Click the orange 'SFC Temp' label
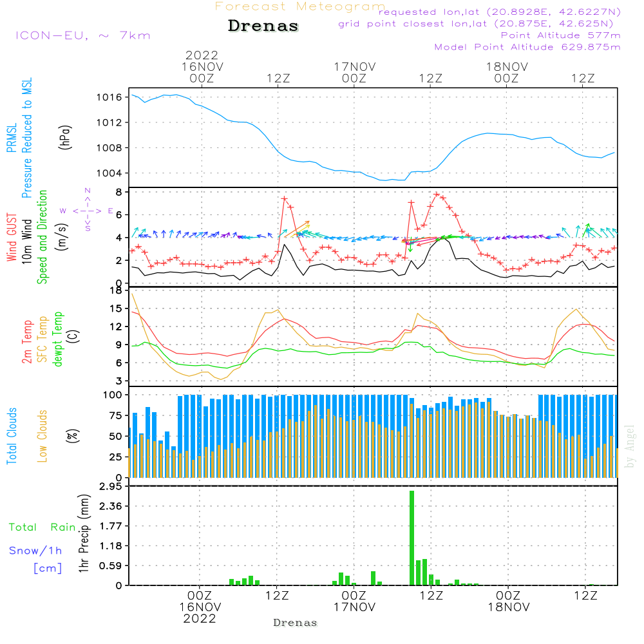The image size is (644, 644). [x=43, y=339]
